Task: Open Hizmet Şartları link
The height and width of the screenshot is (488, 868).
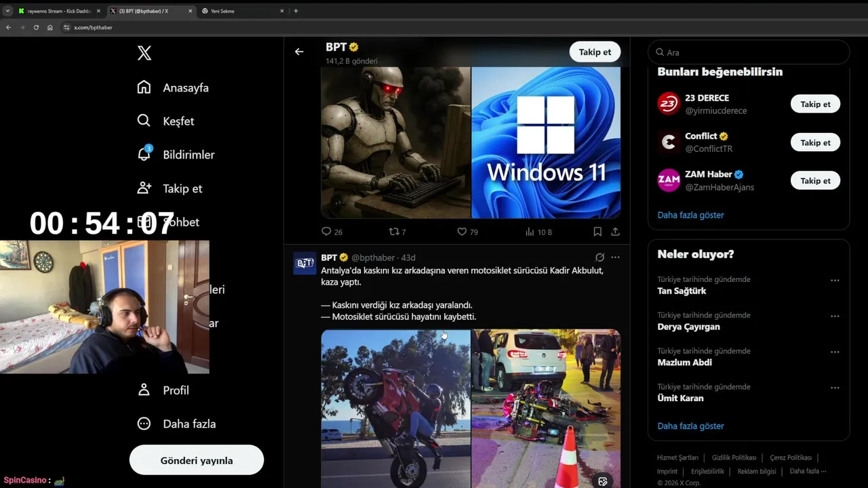Action: coord(677,457)
